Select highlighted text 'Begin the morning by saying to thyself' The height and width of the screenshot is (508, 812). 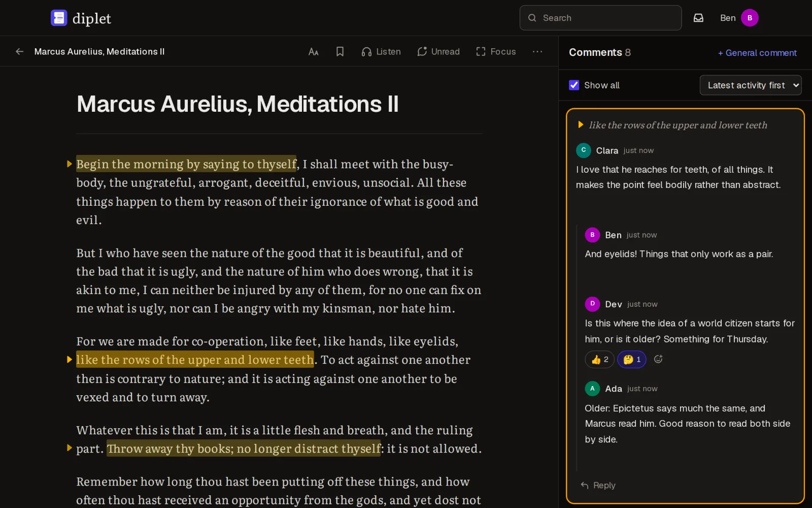click(186, 164)
